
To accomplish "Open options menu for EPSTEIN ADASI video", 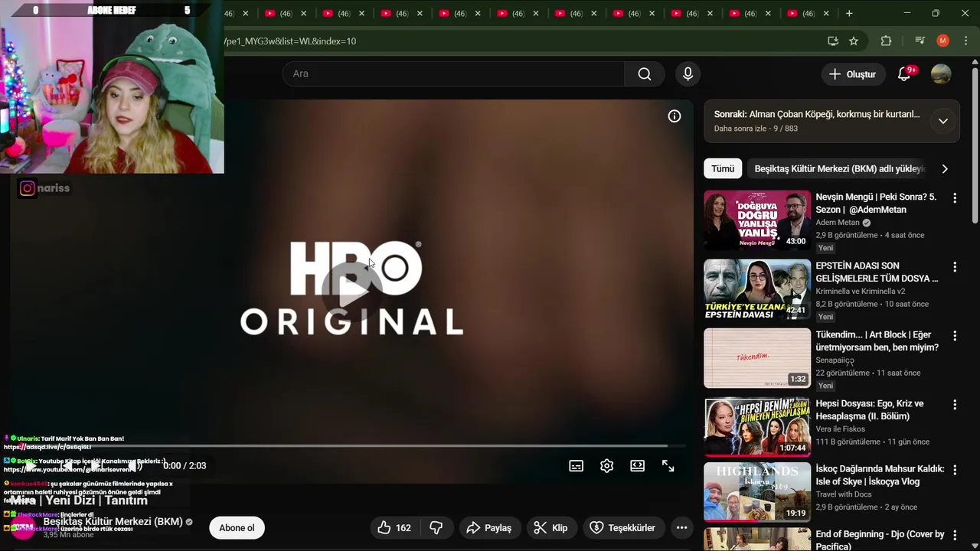I will pyautogui.click(x=955, y=267).
